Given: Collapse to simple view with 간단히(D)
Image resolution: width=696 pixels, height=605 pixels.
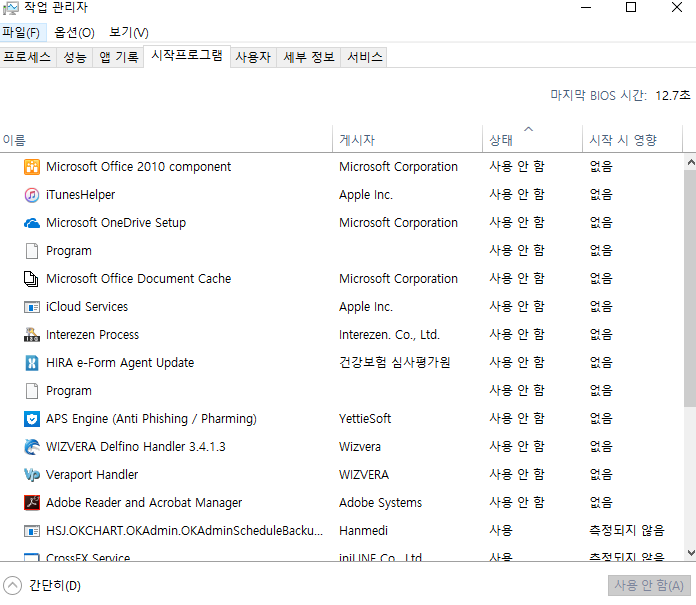Looking at the screenshot, I should pyautogui.click(x=42, y=585).
